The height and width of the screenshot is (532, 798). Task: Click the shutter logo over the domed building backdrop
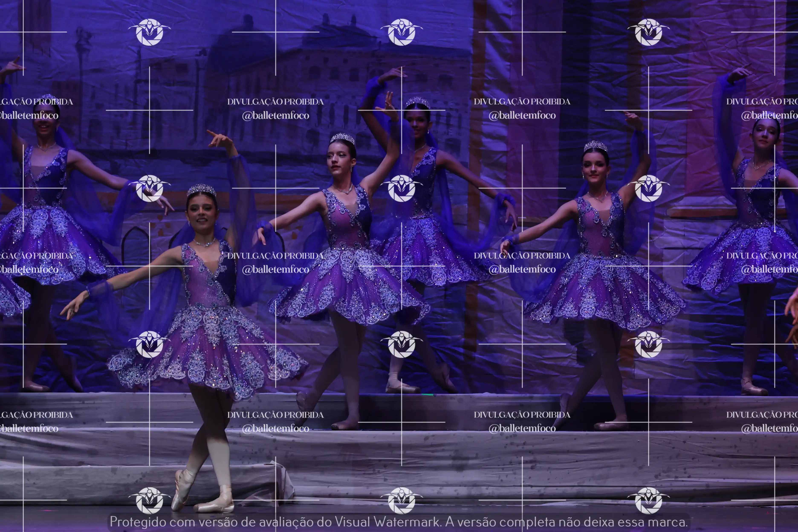[149, 32]
